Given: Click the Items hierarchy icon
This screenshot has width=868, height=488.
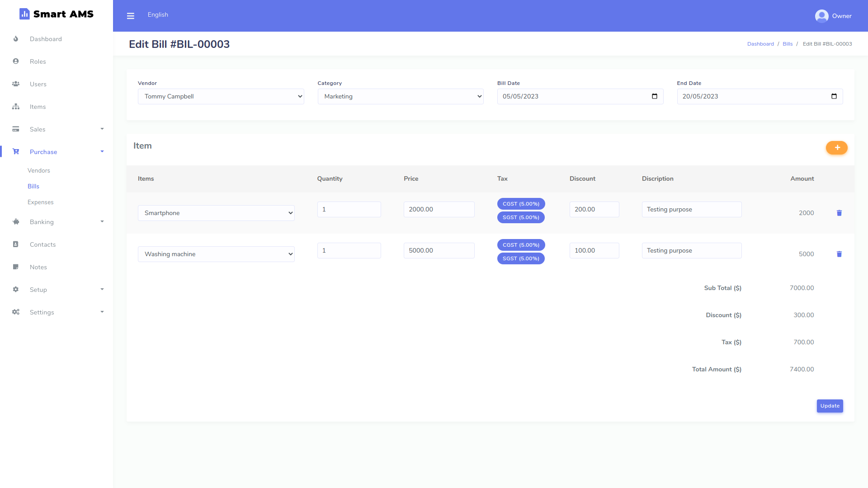Looking at the screenshot, I should click(x=16, y=107).
